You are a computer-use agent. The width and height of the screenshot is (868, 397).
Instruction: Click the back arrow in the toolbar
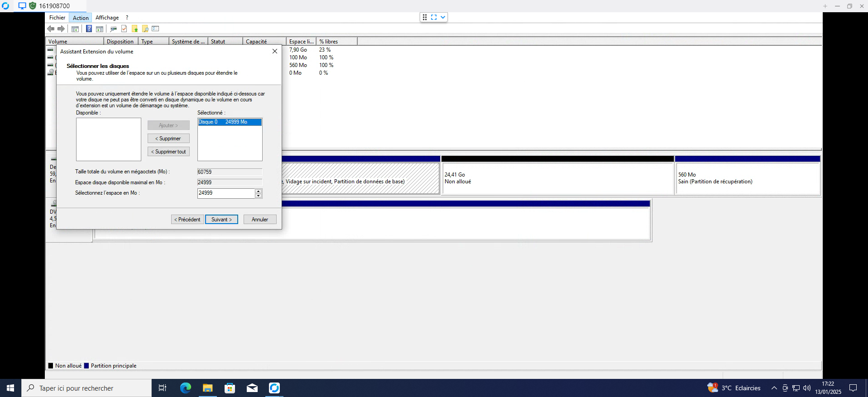[x=51, y=29]
